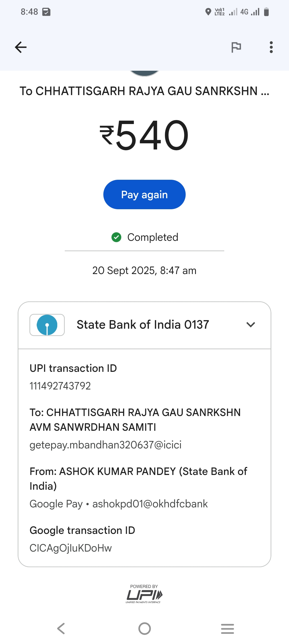Image resolution: width=289 pixels, height=644 pixels.
Task: Tap the truncated payee name heading
Action: (x=144, y=91)
